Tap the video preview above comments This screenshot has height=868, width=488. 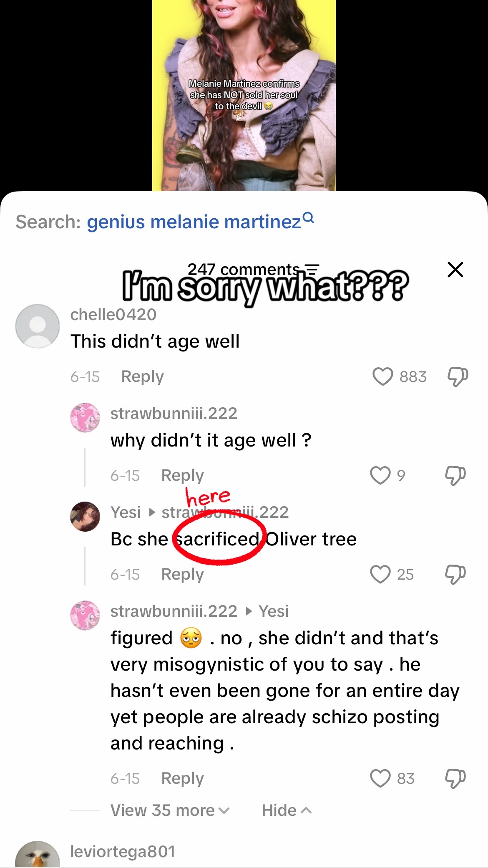[244, 96]
